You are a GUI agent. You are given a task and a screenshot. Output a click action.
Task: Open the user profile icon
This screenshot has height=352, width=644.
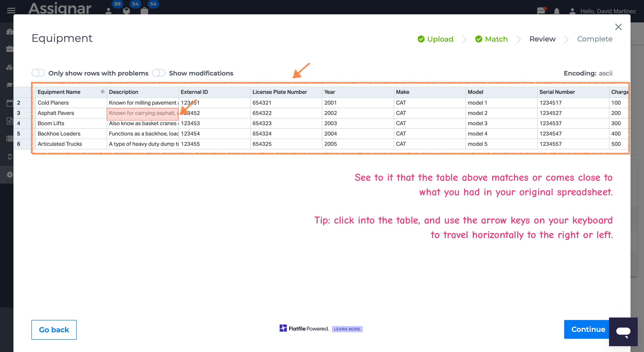coord(572,11)
